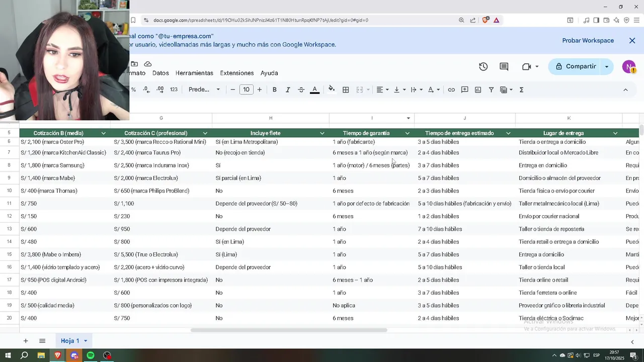Open the borders tool
This screenshot has width=644, height=362.
(346, 89)
